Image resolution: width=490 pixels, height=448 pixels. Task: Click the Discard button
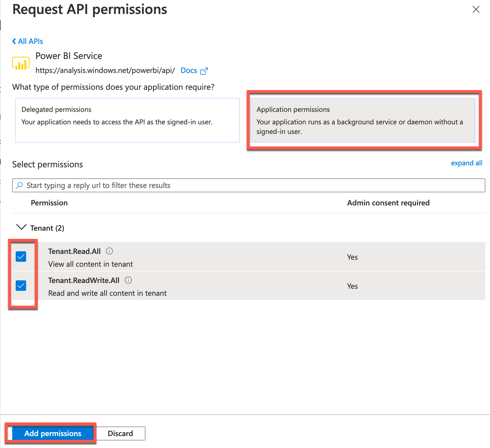[x=120, y=433]
